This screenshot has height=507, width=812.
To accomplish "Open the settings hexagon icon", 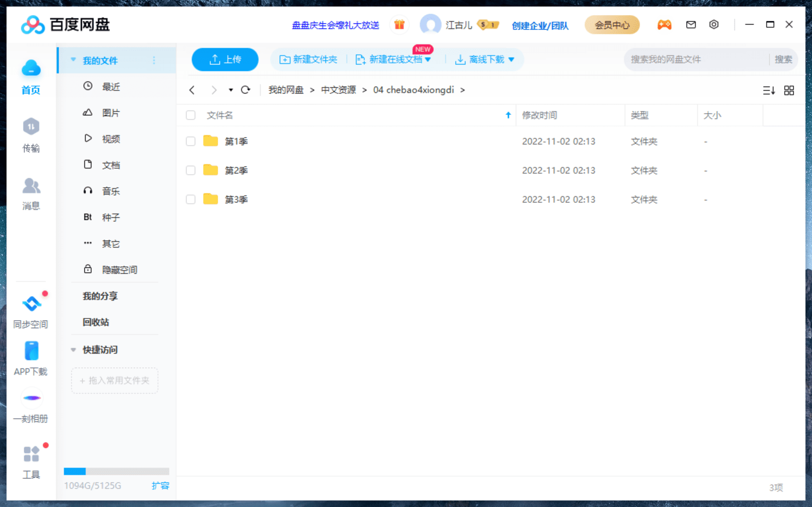I will [x=714, y=25].
